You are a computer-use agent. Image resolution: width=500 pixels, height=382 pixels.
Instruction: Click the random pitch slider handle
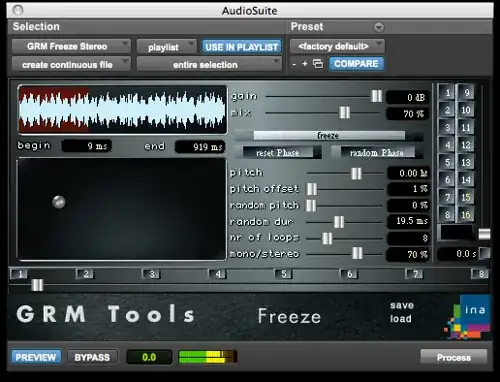311,205
